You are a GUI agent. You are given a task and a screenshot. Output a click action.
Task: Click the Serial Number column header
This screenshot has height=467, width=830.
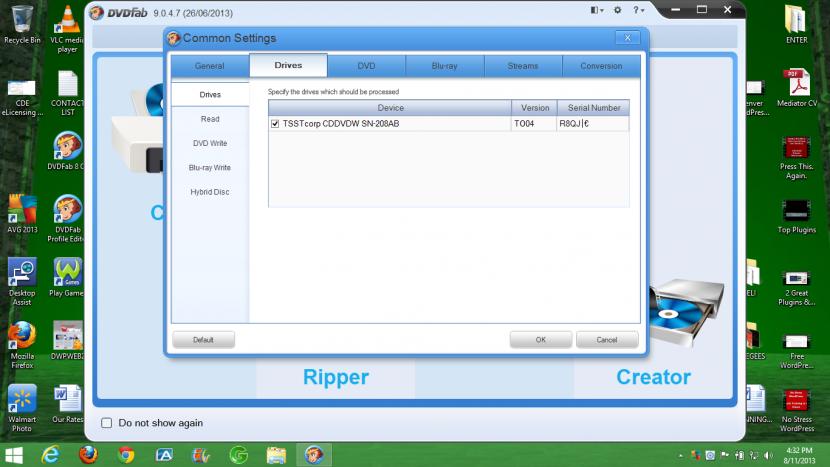point(593,108)
